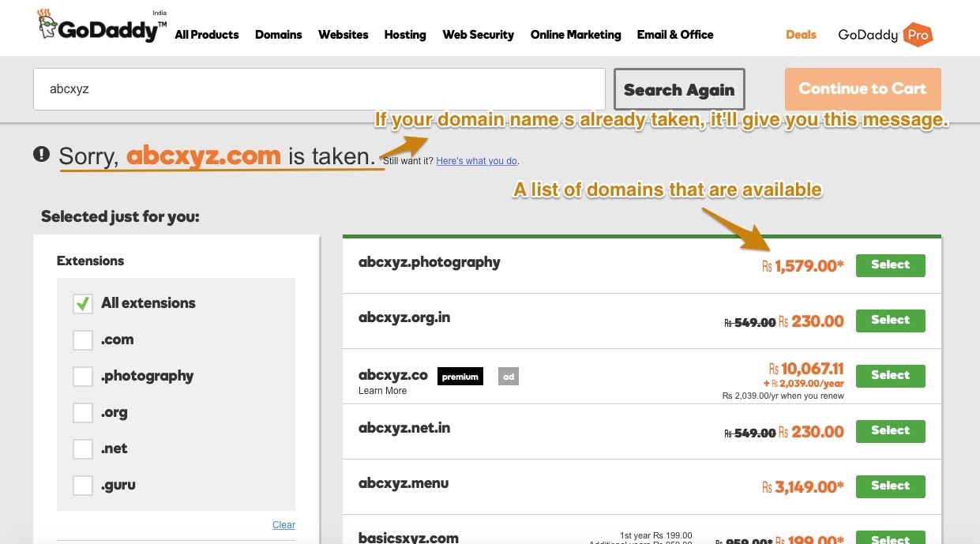The width and height of the screenshot is (980, 544).
Task: Open the Email & Office menu
Action: pos(675,35)
